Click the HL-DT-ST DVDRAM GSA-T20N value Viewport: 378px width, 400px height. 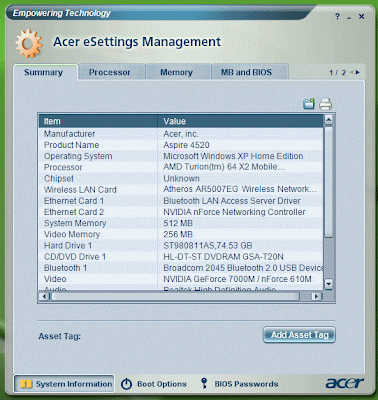[x=223, y=257]
